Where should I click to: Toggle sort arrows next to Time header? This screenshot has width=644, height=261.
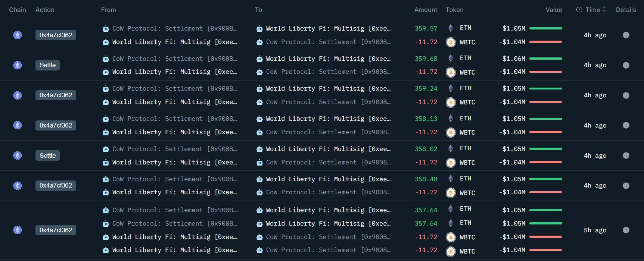pyautogui.click(x=604, y=10)
